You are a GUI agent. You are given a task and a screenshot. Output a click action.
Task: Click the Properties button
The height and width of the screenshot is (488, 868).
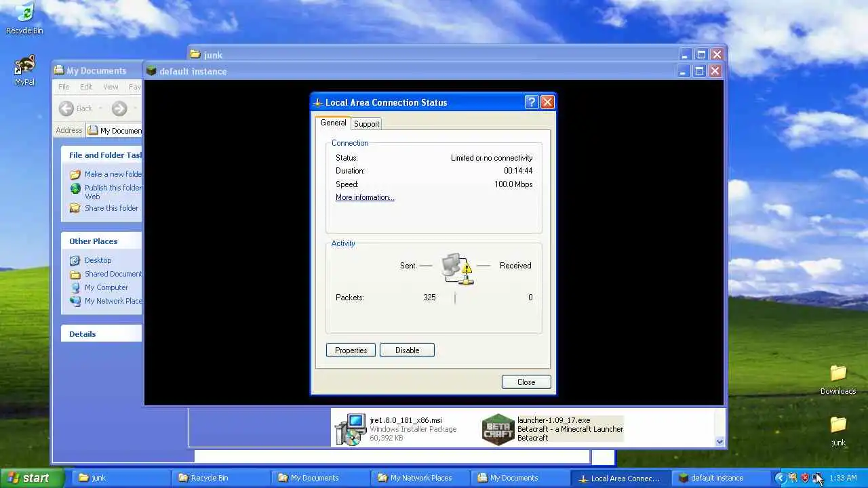click(351, 350)
